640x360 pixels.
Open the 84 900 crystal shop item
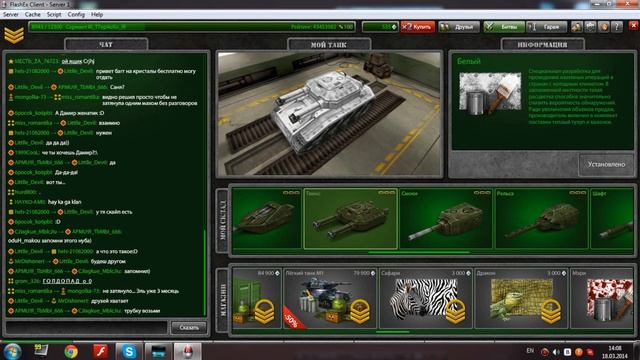click(257, 298)
